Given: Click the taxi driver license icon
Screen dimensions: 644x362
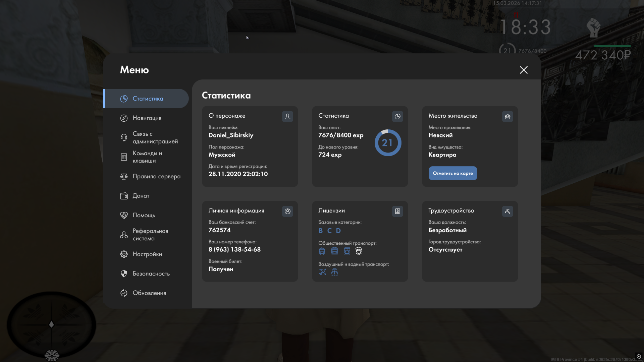Looking at the screenshot, I should coord(359,251).
